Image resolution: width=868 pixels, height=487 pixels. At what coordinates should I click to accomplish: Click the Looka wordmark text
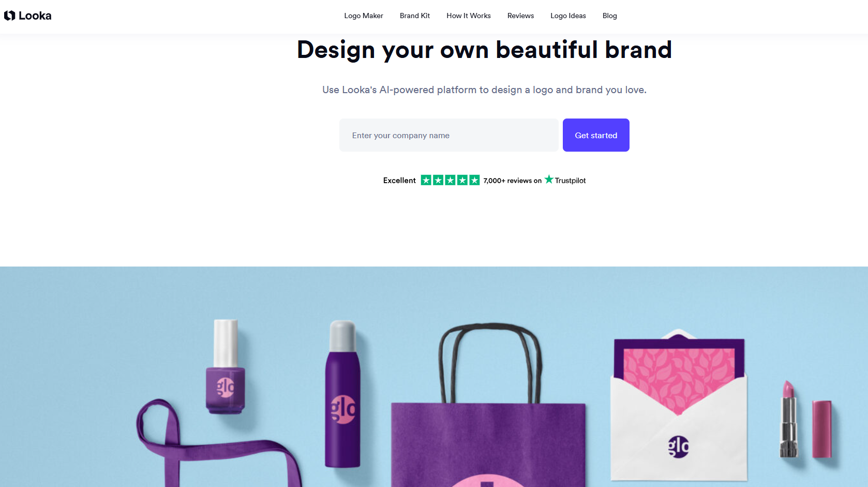point(35,16)
